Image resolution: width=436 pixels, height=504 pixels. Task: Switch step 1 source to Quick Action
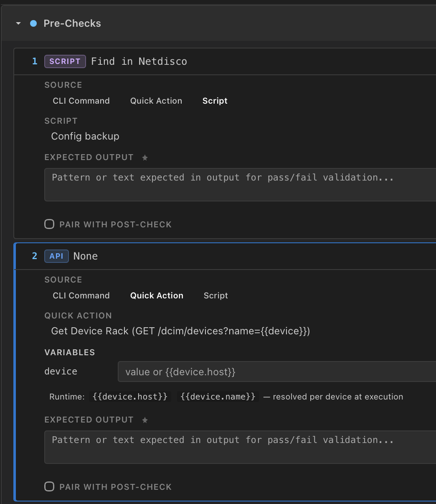tap(156, 101)
